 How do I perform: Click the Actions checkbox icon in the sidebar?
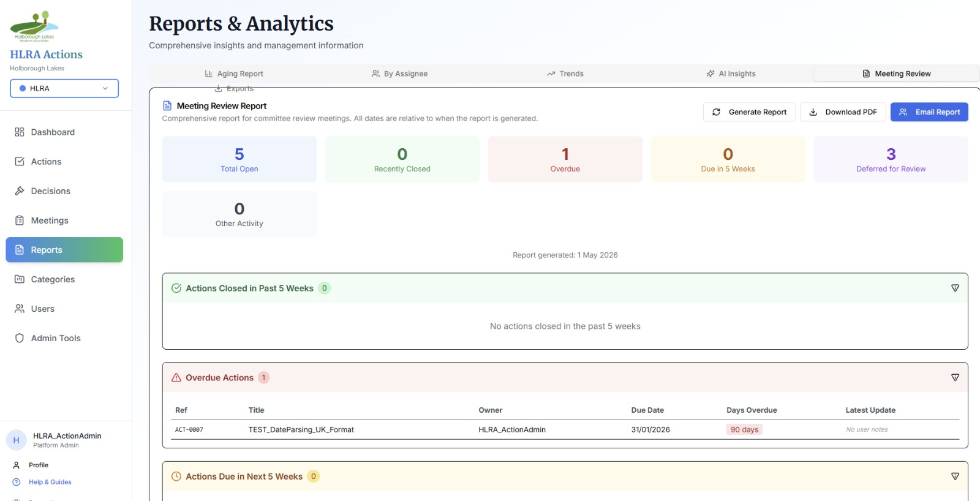[20, 162]
